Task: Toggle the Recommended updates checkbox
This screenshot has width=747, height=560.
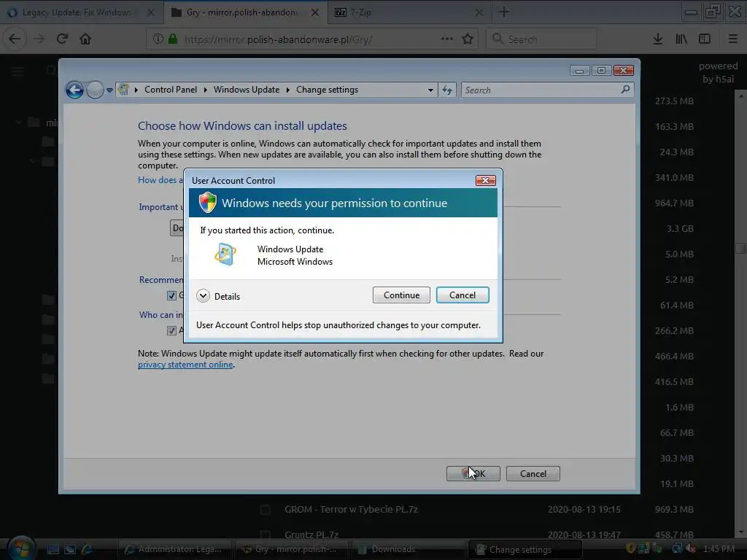Action: [x=171, y=296]
